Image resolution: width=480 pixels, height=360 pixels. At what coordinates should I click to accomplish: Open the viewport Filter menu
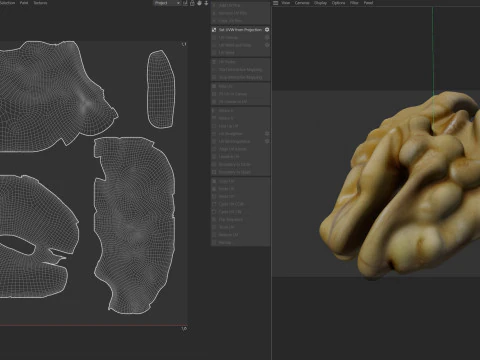[x=354, y=3]
